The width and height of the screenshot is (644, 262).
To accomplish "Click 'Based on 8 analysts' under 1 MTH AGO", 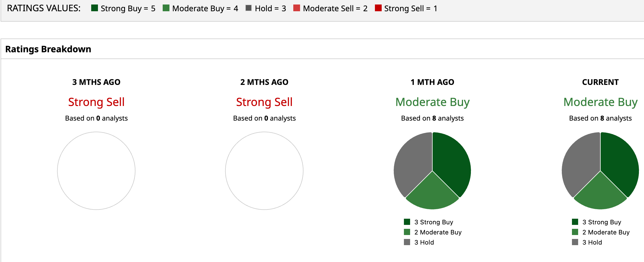I will coord(432,118).
